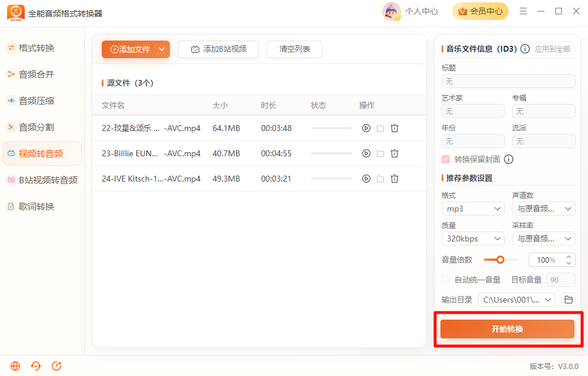
Task: Play the 23-Billlie EUN file preview
Action: point(366,153)
